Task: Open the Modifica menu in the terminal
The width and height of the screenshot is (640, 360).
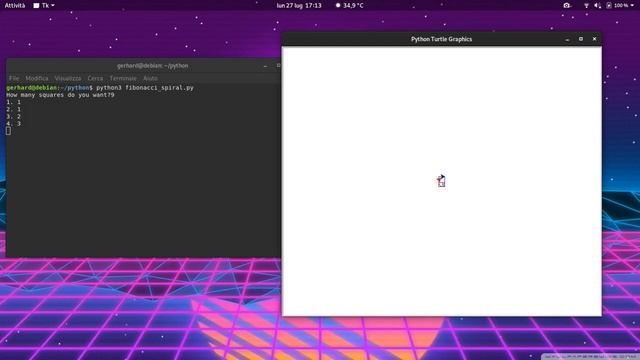Action: (37, 78)
